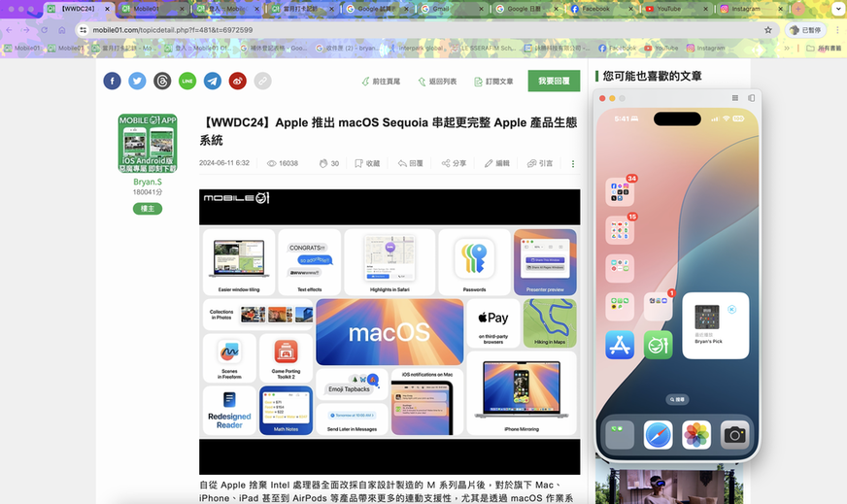The image size is (847, 504).
Task: Open iPhone folder with 15 badge
Action: [620, 229]
